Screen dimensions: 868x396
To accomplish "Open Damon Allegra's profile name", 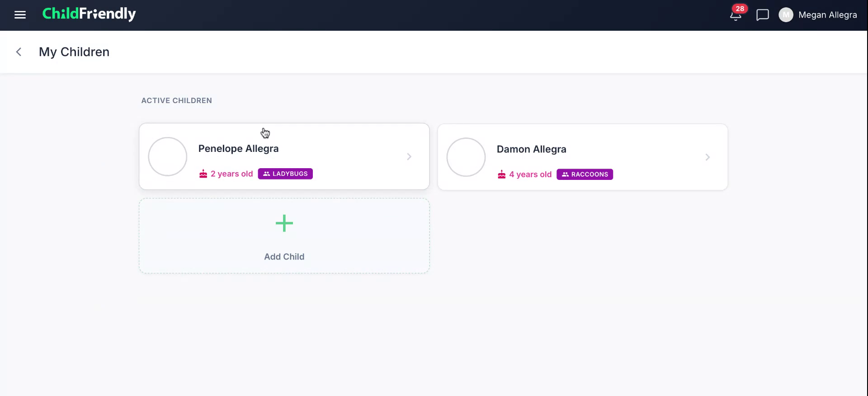I will 531,149.
